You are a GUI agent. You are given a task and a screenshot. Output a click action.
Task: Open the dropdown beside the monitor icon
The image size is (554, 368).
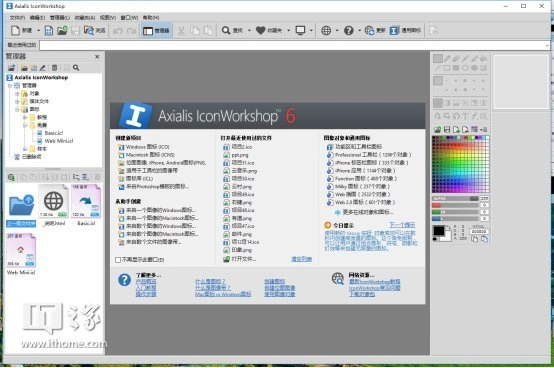311,31
